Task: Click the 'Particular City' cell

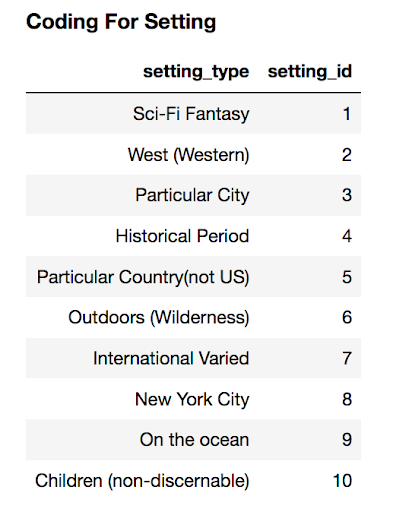Action: (192, 195)
